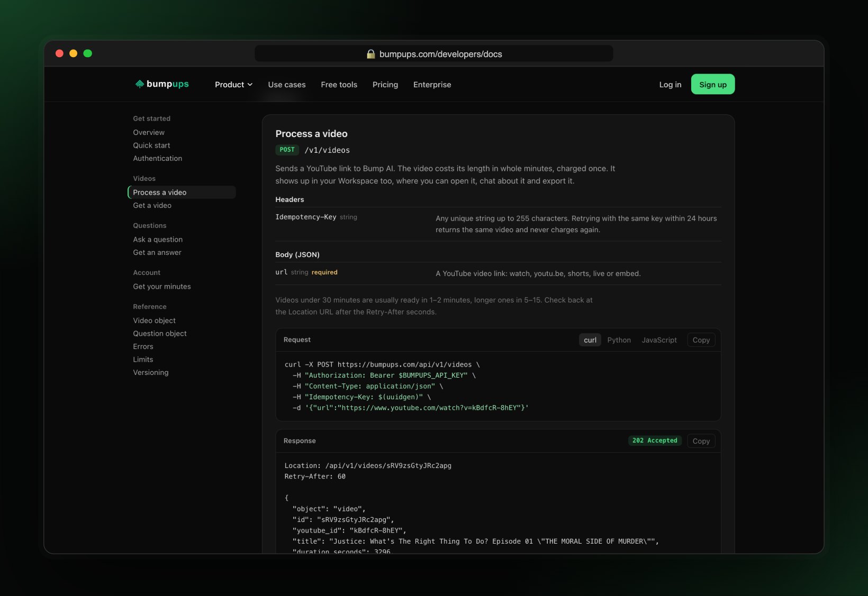Click the POST method badge

(x=287, y=150)
